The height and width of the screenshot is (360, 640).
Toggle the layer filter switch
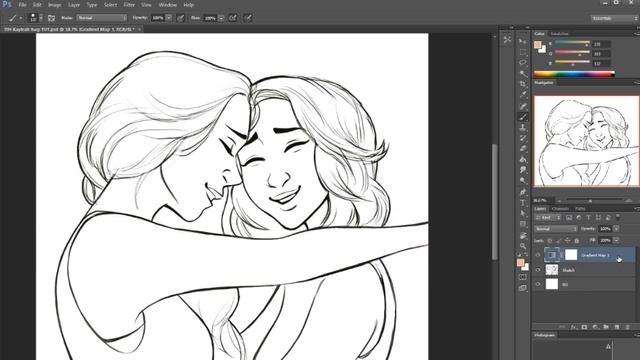pos(618,217)
